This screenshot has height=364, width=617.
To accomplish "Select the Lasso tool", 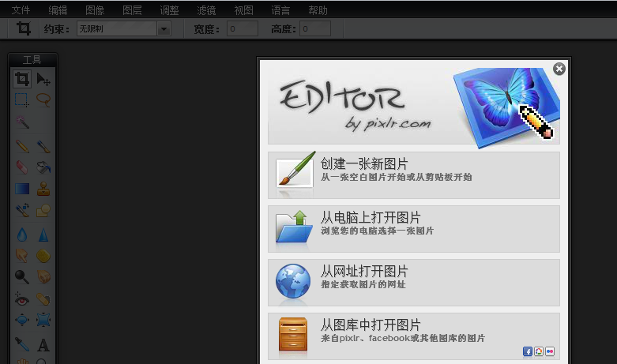I will [x=43, y=99].
